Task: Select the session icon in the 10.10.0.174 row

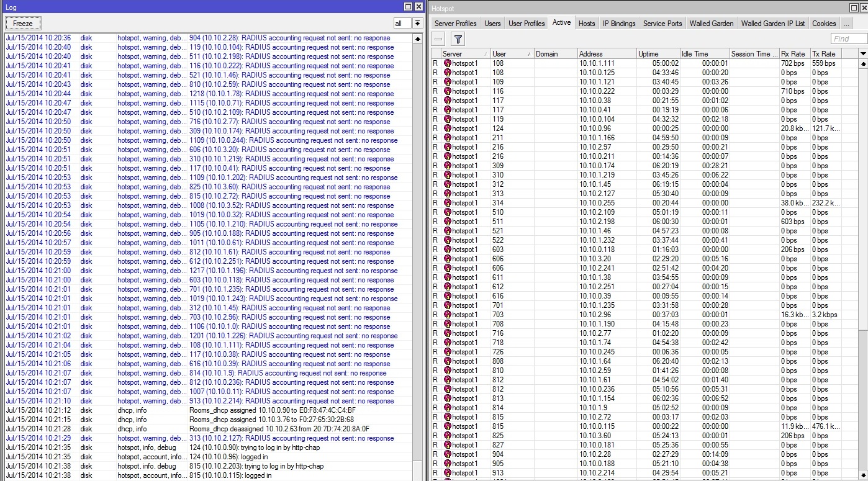Action: (x=448, y=166)
